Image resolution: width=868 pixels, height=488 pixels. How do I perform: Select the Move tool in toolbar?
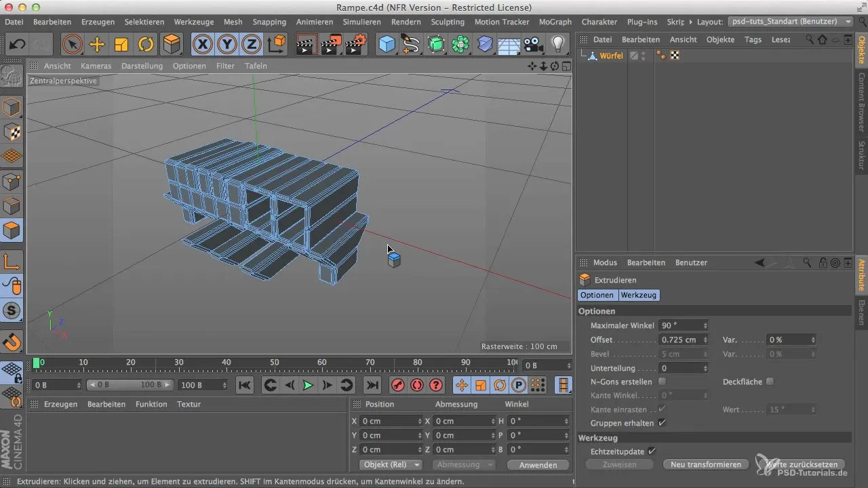pyautogui.click(x=97, y=45)
